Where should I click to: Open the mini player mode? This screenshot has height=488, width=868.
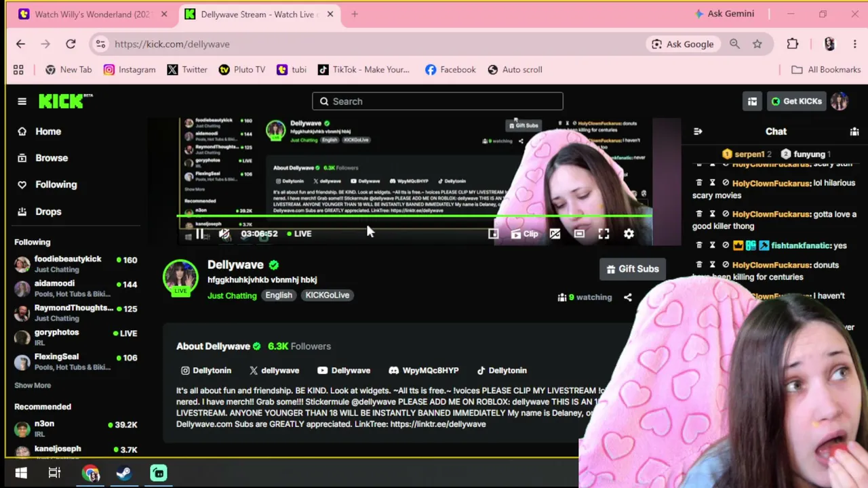[493, 234]
